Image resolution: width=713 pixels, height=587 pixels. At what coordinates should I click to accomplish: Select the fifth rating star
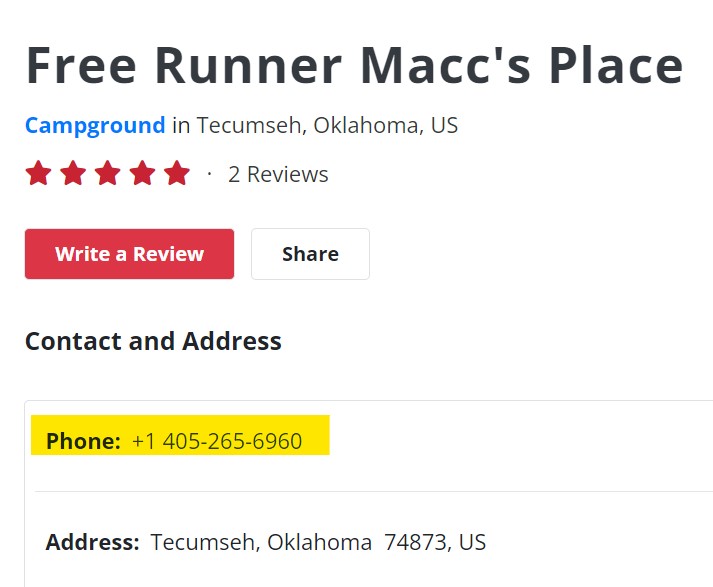pos(177,174)
